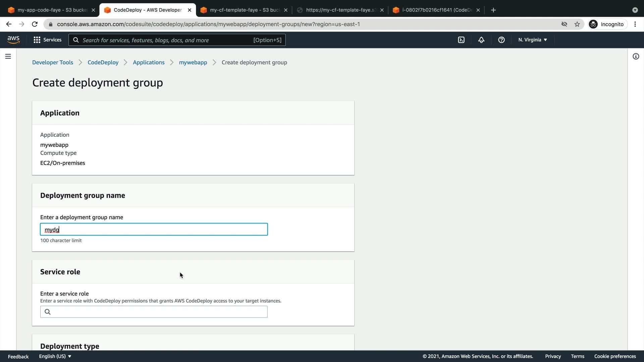
Task: Click the Feedback button
Action: tap(18, 356)
